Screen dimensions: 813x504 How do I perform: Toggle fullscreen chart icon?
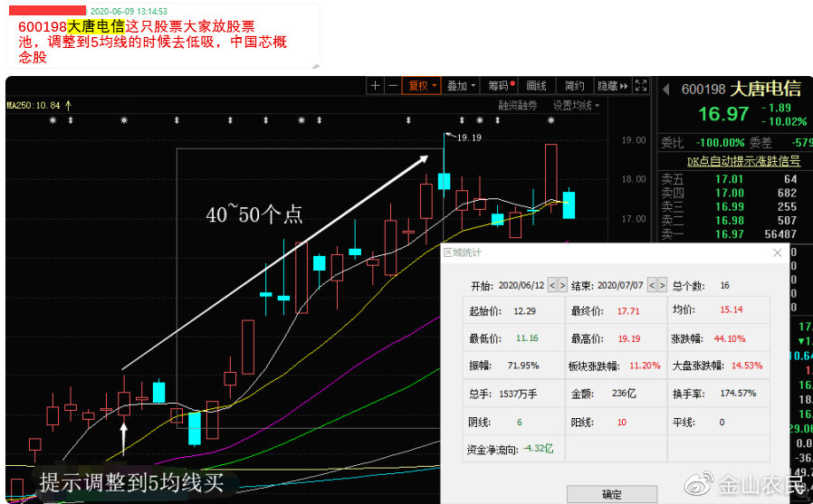click(641, 85)
